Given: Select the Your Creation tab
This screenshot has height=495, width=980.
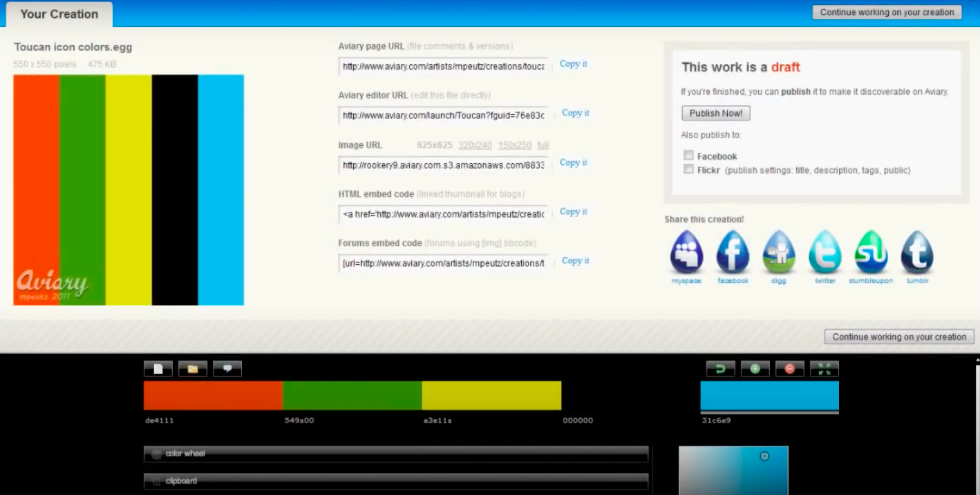Looking at the screenshot, I should [59, 14].
